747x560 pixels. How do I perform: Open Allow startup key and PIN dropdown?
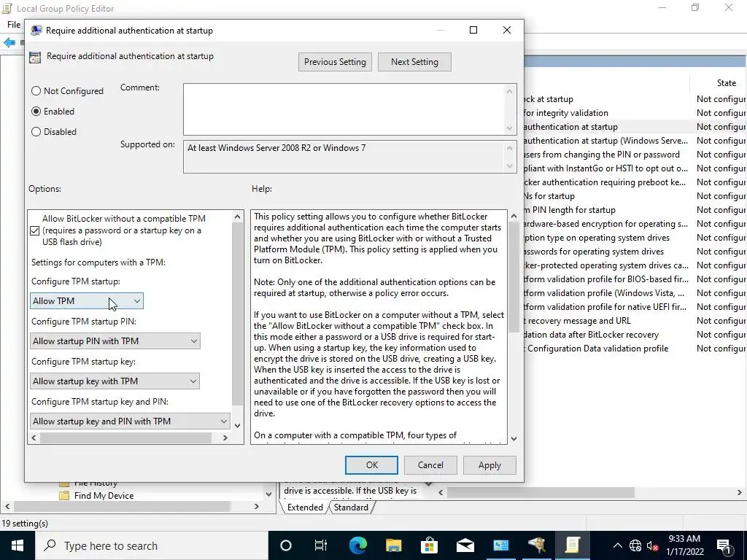coord(130,421)
